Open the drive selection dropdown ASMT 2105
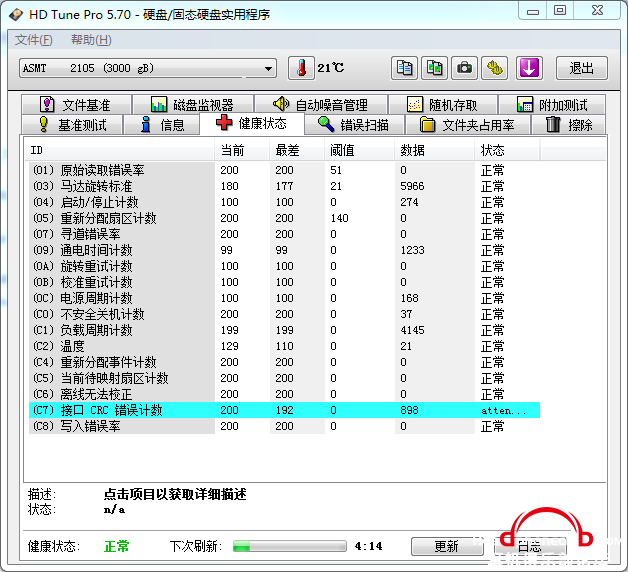 click(148, 68)
